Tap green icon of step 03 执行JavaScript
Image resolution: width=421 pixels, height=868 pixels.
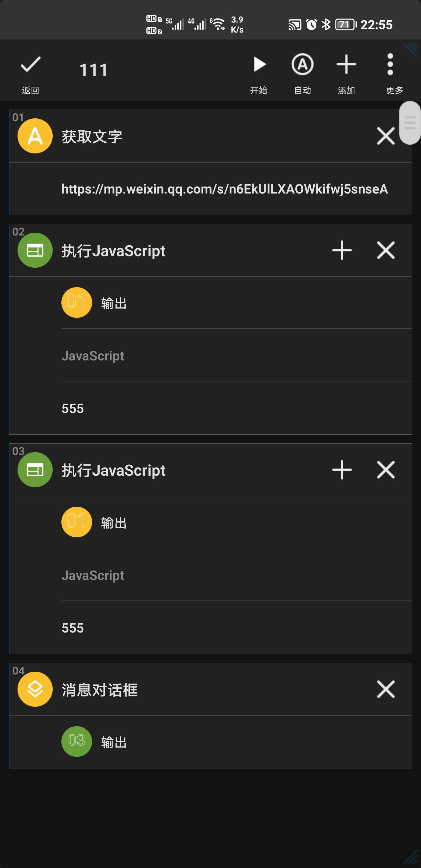click(35, 470)
